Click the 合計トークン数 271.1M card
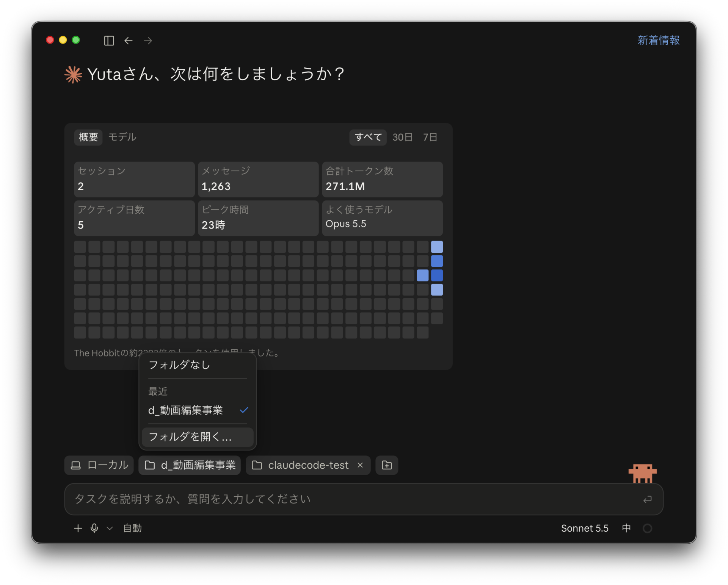 click(x=382, y=179)
